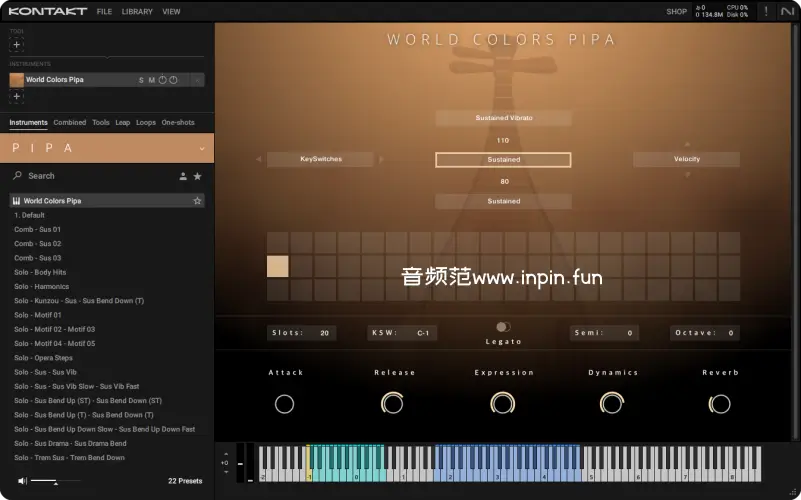Add an instrument with the plus below World Colors Pipa
Viewport: 801px width, 500px height.
(x=16, y=96)
